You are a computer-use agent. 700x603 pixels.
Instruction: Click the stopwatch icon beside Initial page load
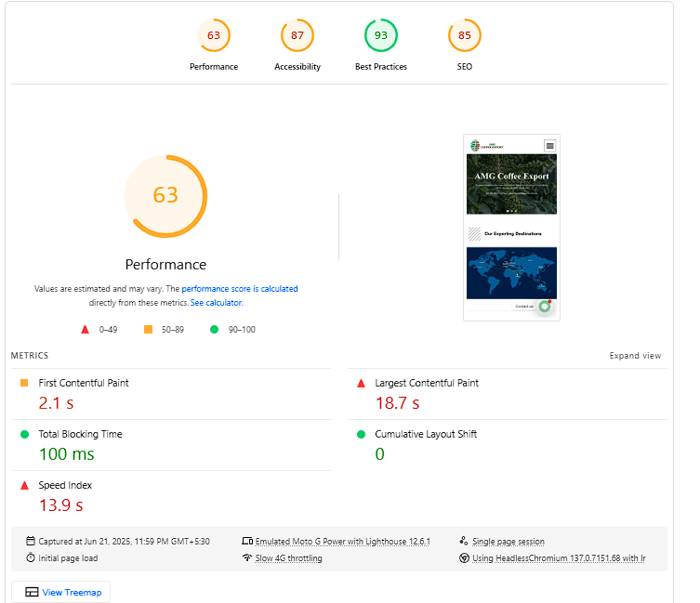tap(31, 557)
